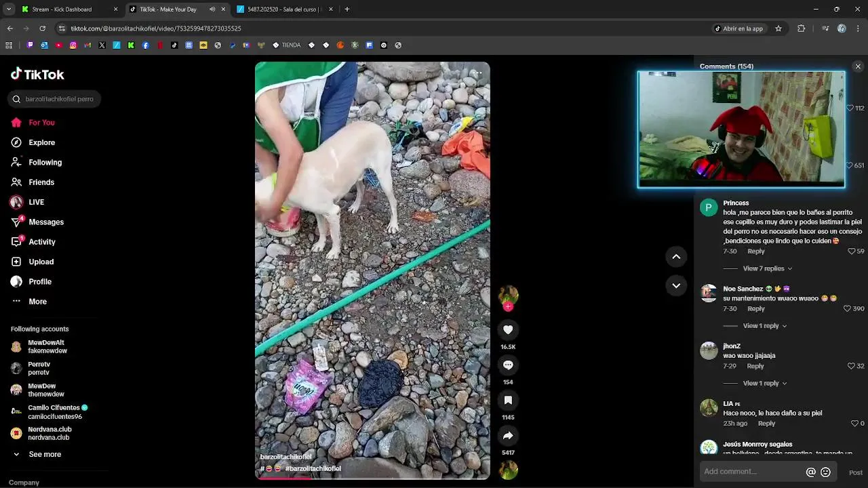
Task: Like Princess comment heart with 59
Action: [x=852, y=251]
